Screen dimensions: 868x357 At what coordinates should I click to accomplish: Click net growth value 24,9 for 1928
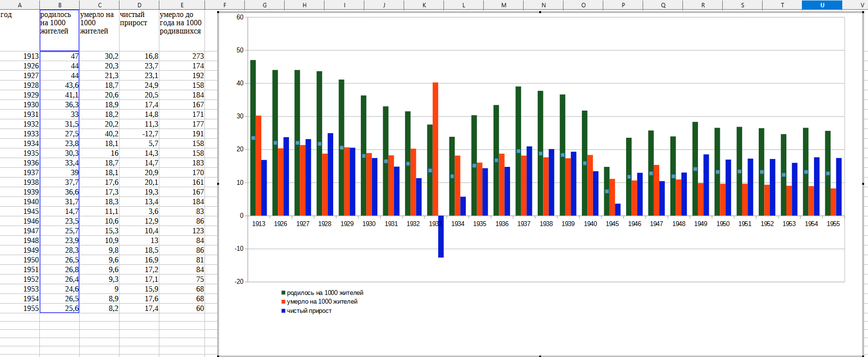point(139,85)
